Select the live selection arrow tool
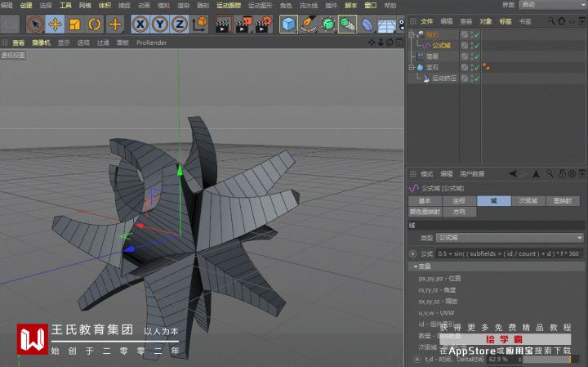 (35, 25)
